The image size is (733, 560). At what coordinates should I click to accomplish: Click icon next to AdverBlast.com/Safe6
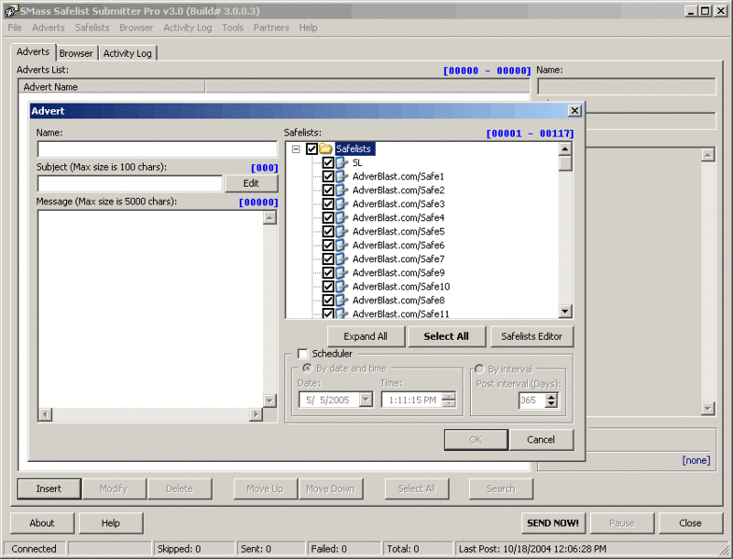click(342, 245)
